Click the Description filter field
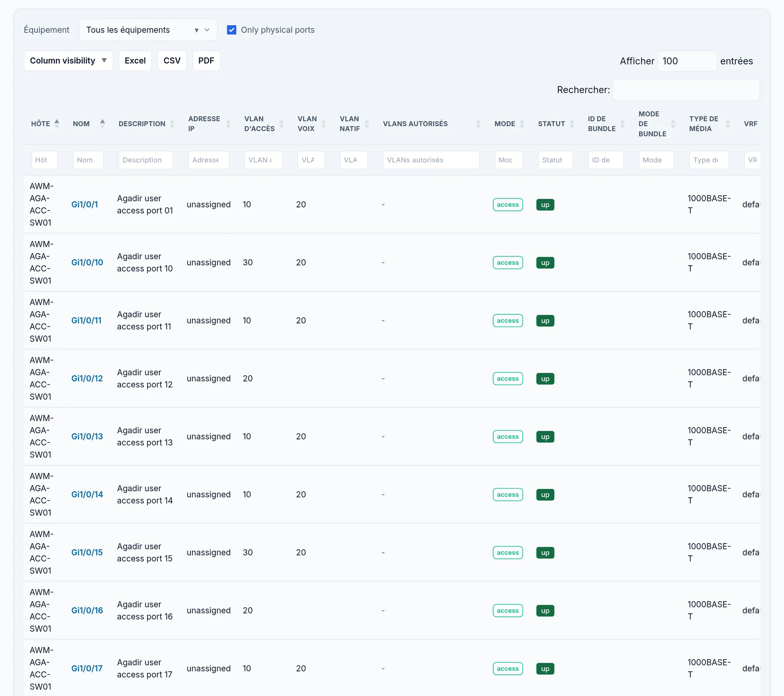This screenshot has width=784, height=696. (146, 160)
